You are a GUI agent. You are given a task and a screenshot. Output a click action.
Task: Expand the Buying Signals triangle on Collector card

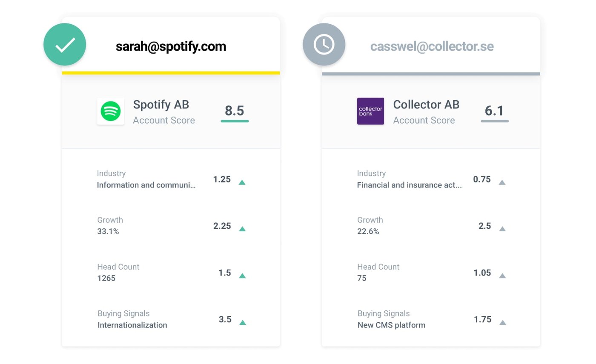[x=502, y=322]
